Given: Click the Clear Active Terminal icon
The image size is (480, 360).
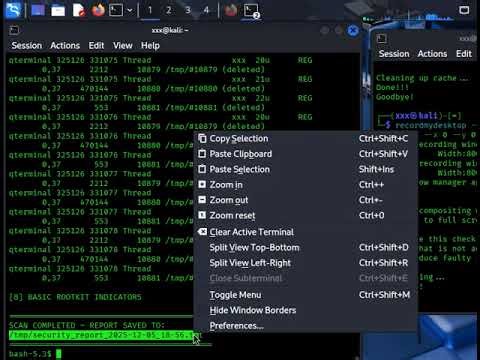Looking at the screenshot, I should (202, 231).
